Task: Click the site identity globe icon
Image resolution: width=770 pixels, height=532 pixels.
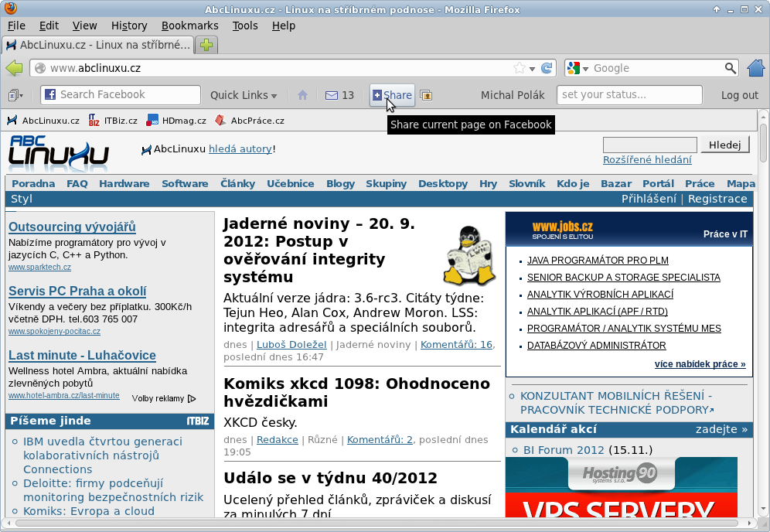Action: click(40, 68)
